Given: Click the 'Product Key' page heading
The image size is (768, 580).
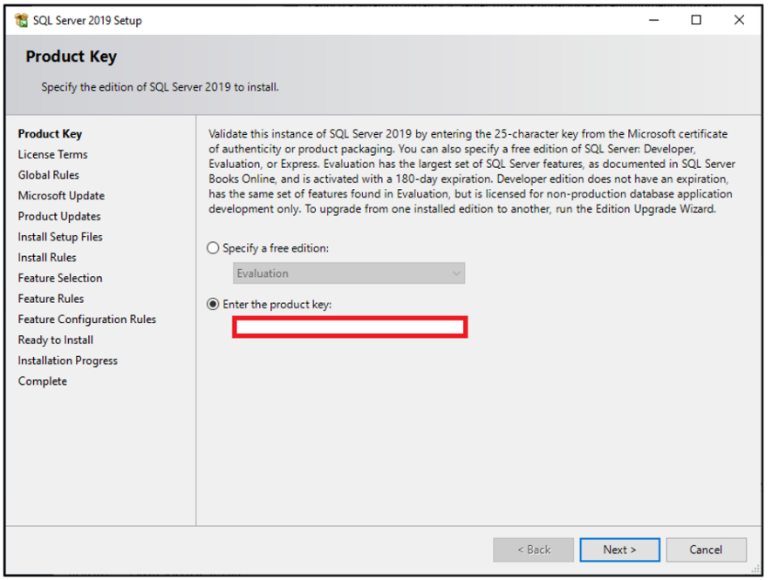Looking at the screenshot, I should point(71,56).
